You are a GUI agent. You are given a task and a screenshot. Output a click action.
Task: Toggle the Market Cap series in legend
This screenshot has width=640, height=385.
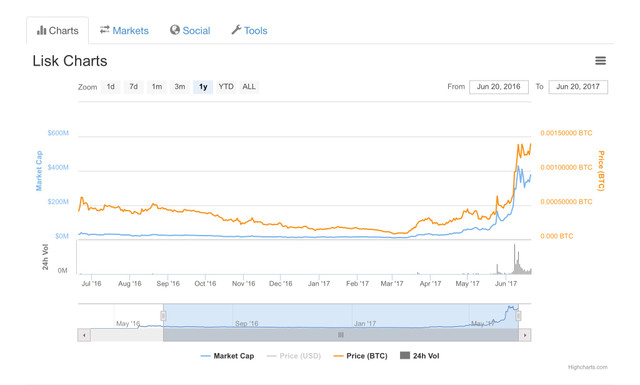[227, 356]
